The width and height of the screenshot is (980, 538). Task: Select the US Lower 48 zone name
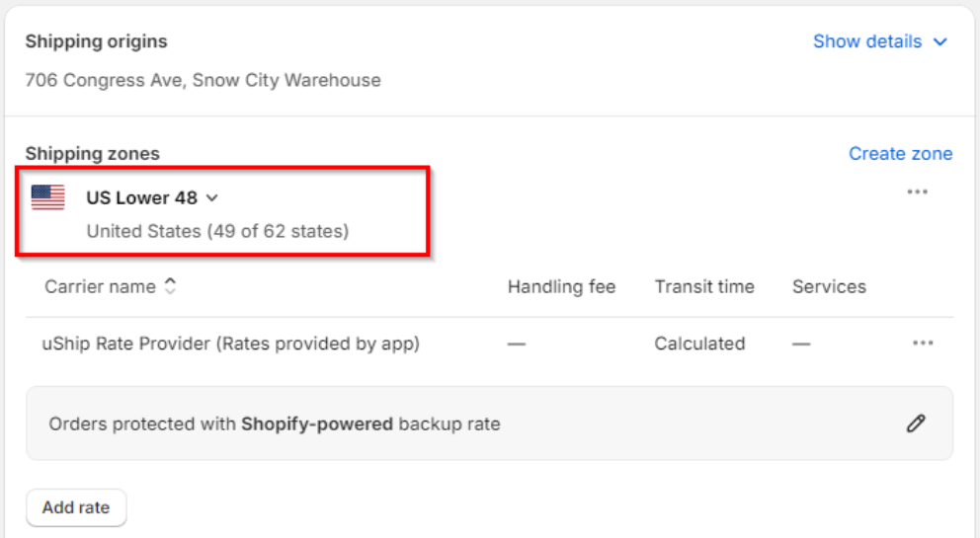141,197
